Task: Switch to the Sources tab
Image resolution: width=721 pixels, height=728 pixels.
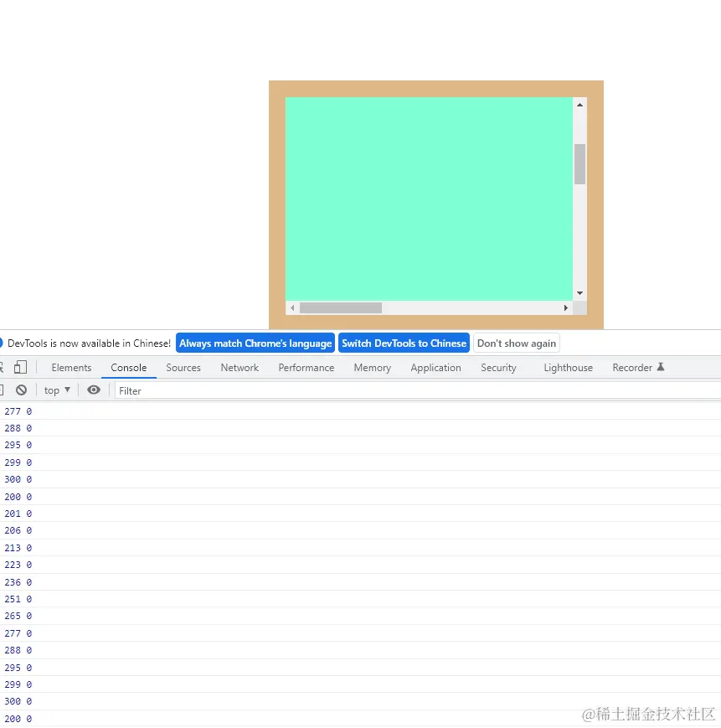Action: (x=183, y=367)
